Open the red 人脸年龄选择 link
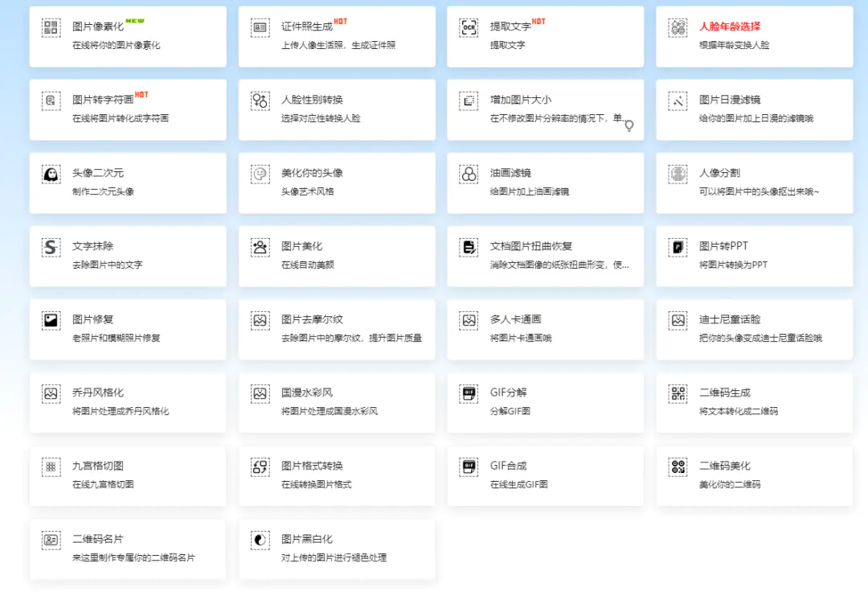868x596 pixels. (x=730, y=27)
